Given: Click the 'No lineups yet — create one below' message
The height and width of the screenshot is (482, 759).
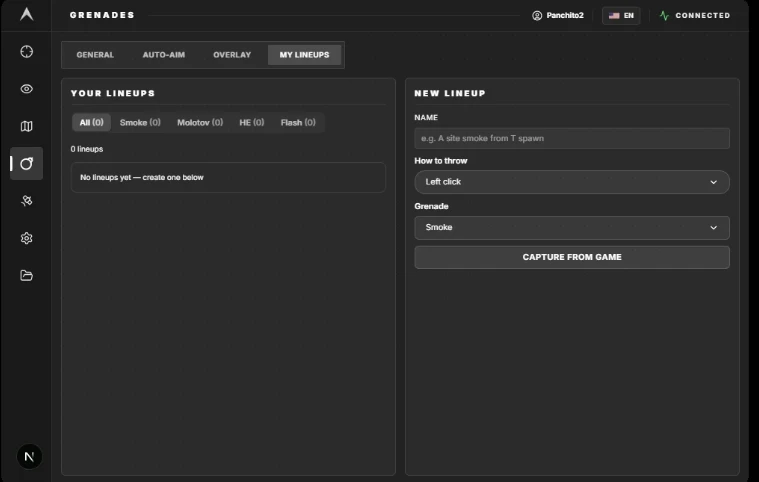Looking at the screenshot, I should point(141,177).
